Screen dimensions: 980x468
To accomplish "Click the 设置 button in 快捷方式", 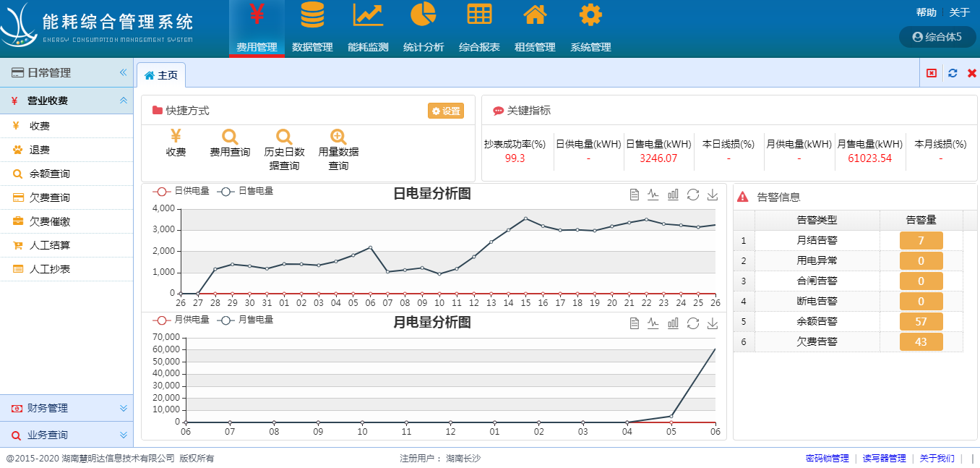I will click(x=446, y=111).
